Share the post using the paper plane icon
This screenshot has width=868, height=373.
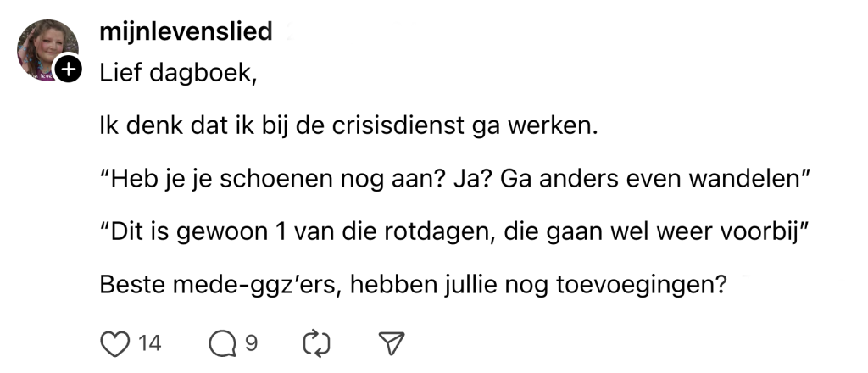tap(389, 342)
